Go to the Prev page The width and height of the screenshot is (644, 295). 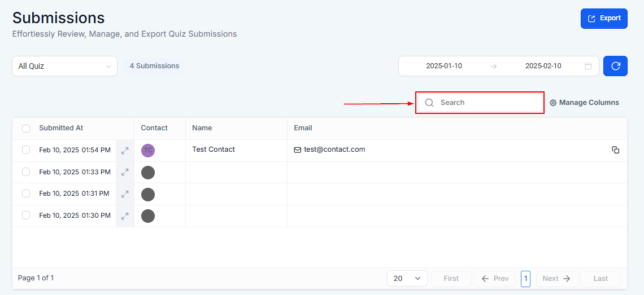coord(494,279)
